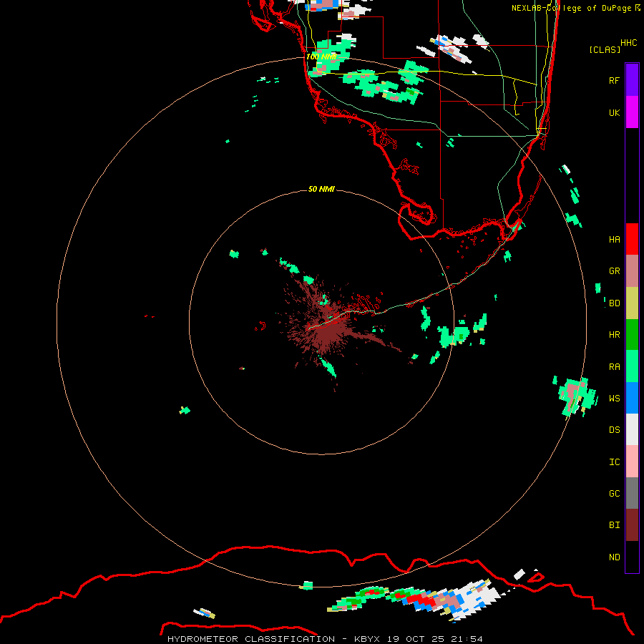Click the RF purple legend swatch
Screen dimensions: 644x644
[632, 80]
